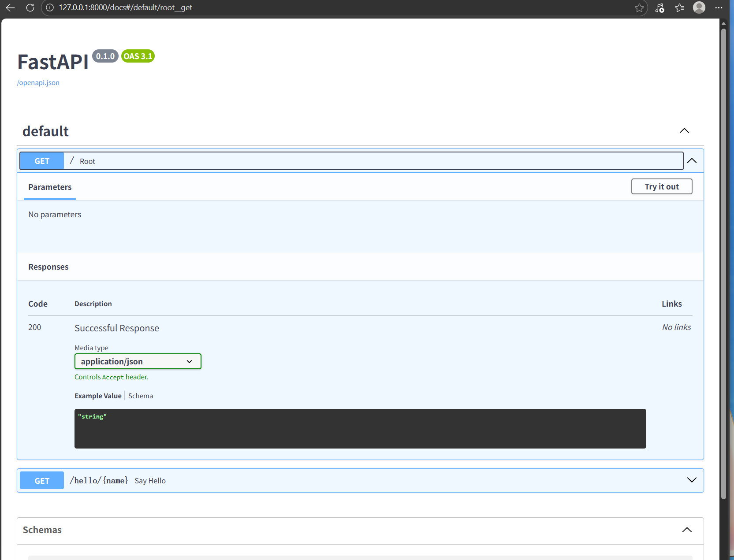734x560 pixels.
Task: Click the scrollbar up arrow
Action: pos(723,23)
